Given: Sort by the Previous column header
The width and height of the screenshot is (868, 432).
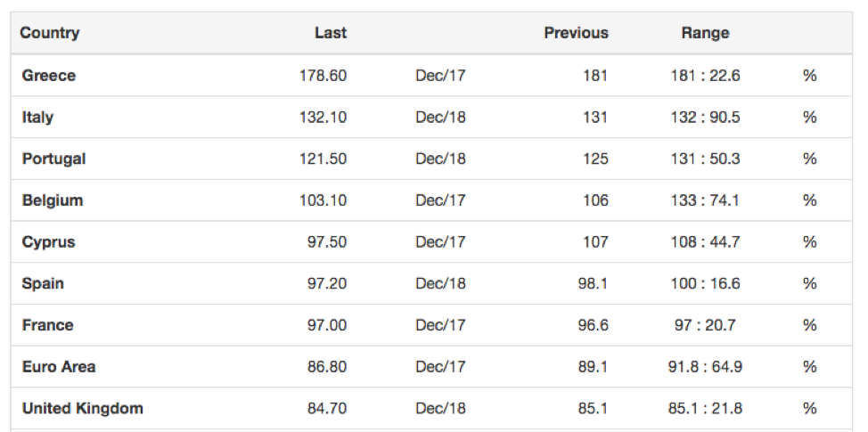Looking at the screenshot, I should [x=576, y=33].
